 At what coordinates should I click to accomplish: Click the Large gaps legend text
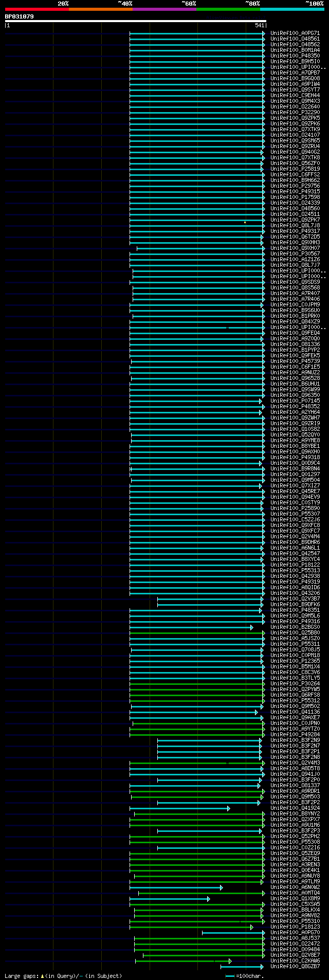coord(63,976)
